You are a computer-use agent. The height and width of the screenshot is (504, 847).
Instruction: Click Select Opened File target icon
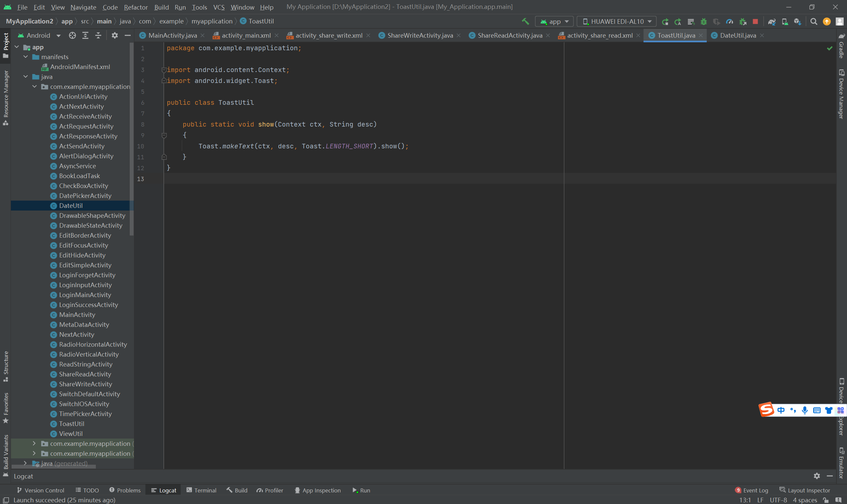click(72, 35)
